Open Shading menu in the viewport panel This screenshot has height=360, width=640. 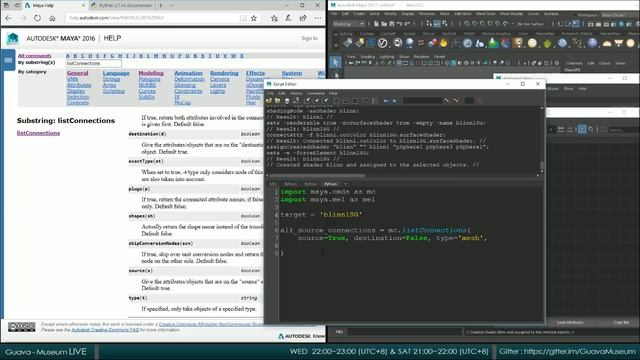click(368, 57)
